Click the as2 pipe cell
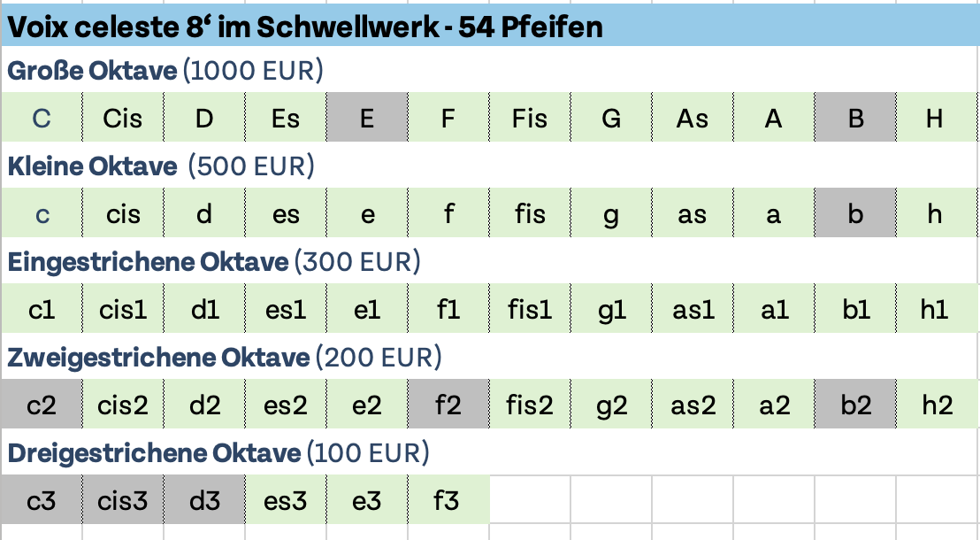This screenshot has width=980, height=540. (693, 405)
